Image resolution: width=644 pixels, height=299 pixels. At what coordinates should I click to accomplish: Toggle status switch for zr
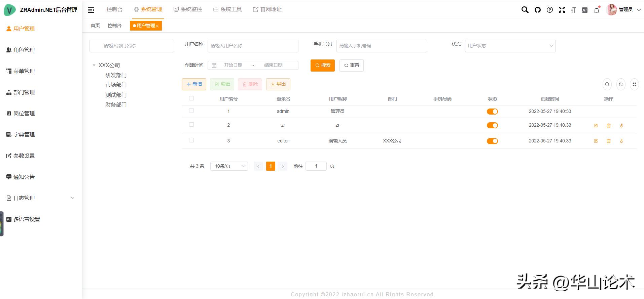coord(492,125)
